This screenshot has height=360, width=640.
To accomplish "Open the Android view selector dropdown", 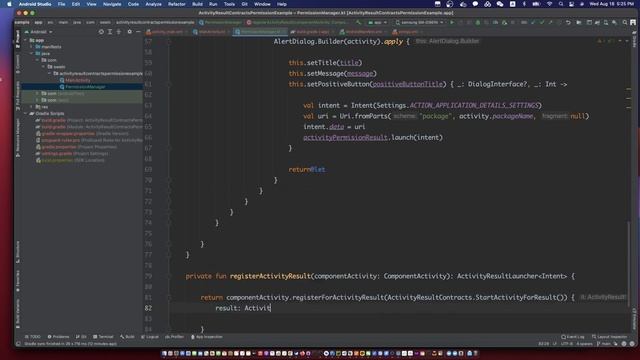I will tap(39, 32).
